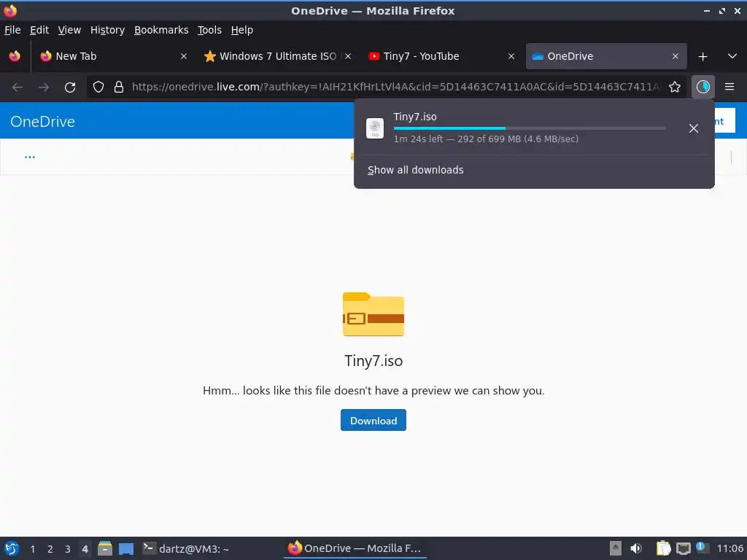Open the File menu
Image resolution: width=747 pixels, height=560 pixels.
pos(12,30)
